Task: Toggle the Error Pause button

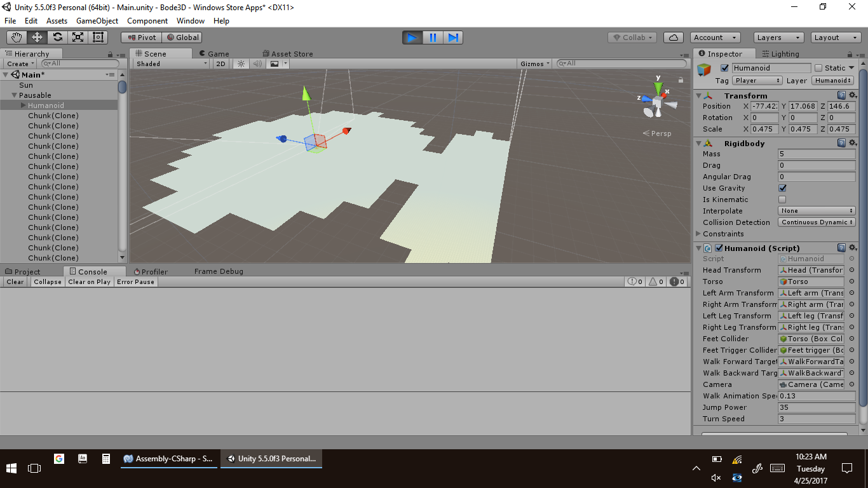Action: pos(135,282)
